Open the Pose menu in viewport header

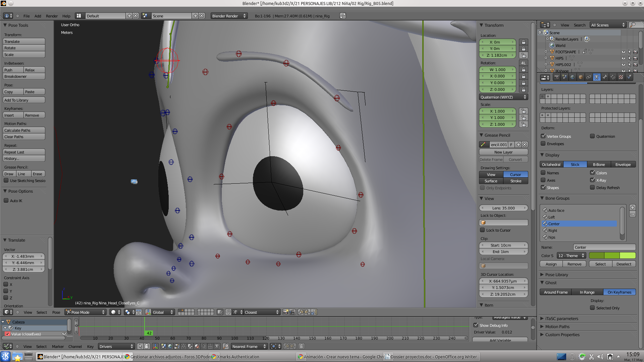pyautogui.click(x=56, y=312)
